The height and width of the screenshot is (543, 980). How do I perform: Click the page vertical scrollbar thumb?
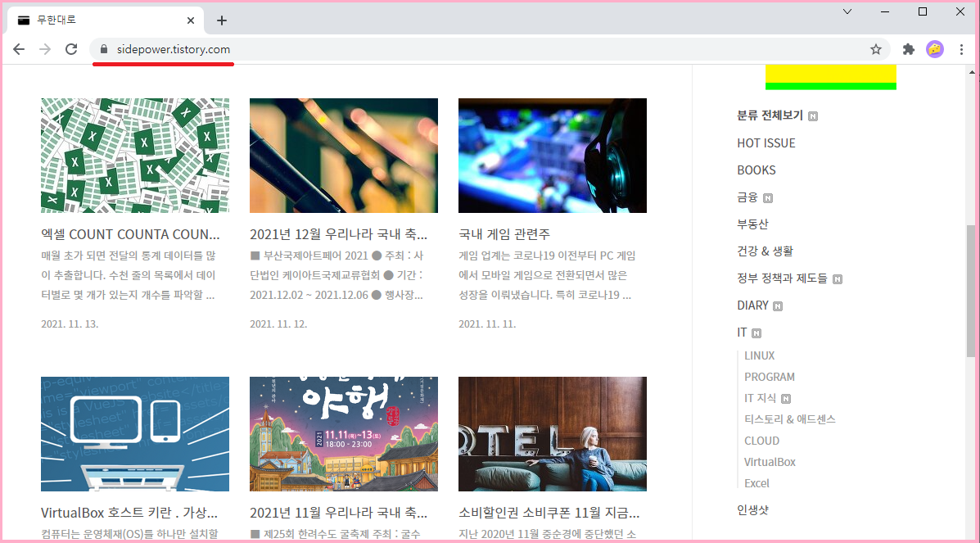coord(971,291)
